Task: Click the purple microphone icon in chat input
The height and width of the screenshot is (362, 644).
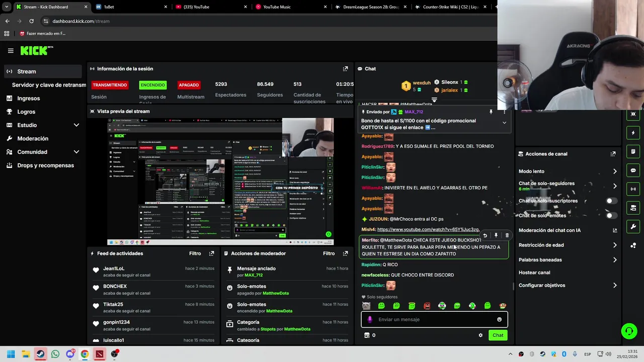Action: pos(370,319)
